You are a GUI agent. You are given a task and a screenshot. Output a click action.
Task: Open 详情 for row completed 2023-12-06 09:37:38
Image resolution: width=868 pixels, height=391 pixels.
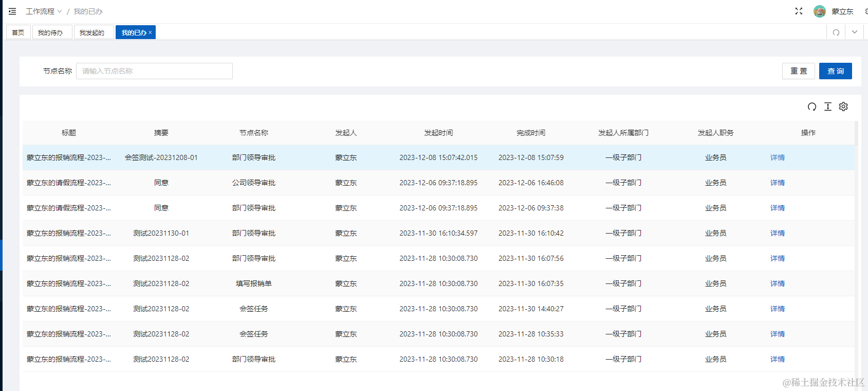pos(778,208)
